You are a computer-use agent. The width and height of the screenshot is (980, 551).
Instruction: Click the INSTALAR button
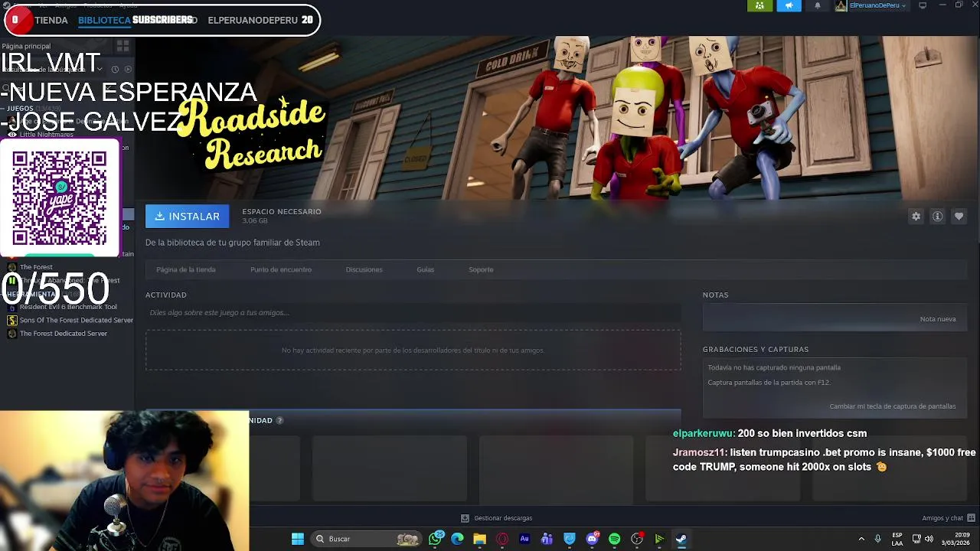187,217
